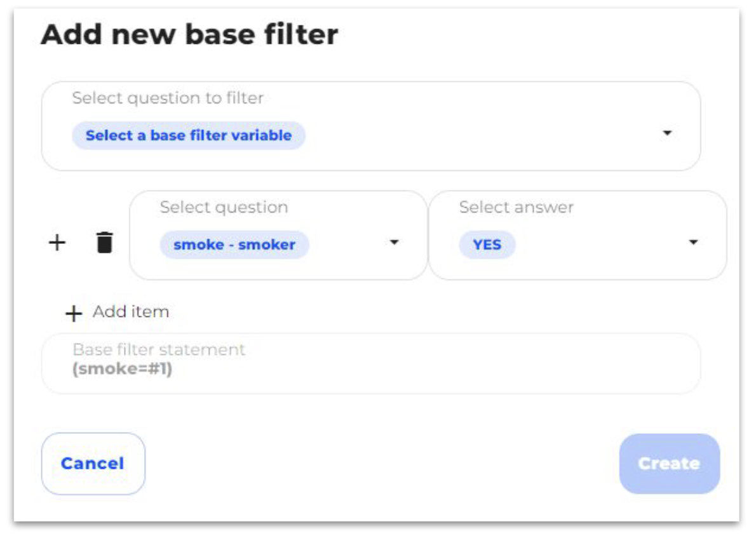The height and width of the screenshot is (545, 756).
Task: Click the 'Add new base filter' heading
Action: click(189, 35)
